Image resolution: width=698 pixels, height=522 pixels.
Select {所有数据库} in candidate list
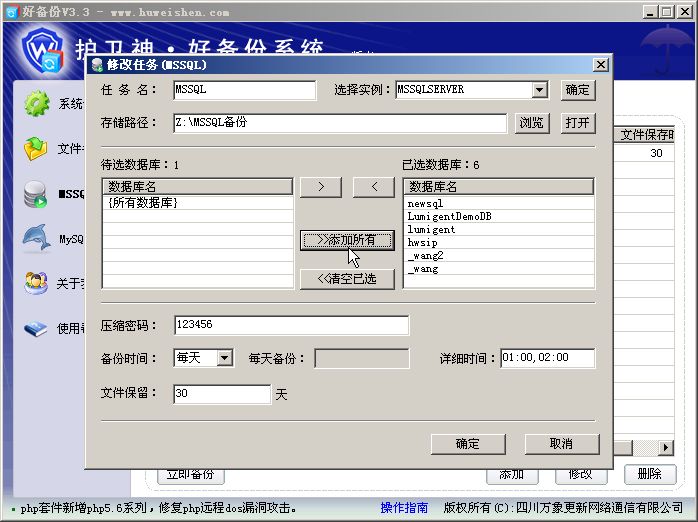[198, 203]
